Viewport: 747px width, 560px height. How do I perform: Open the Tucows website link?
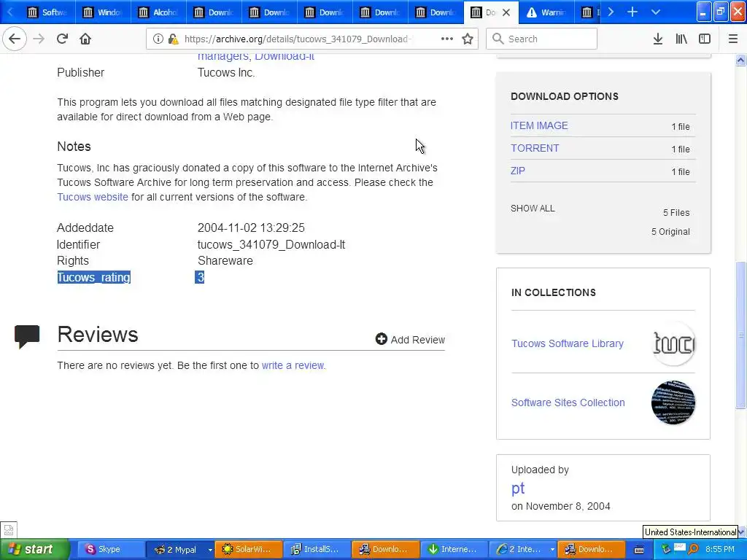click(x=93, y=197)
